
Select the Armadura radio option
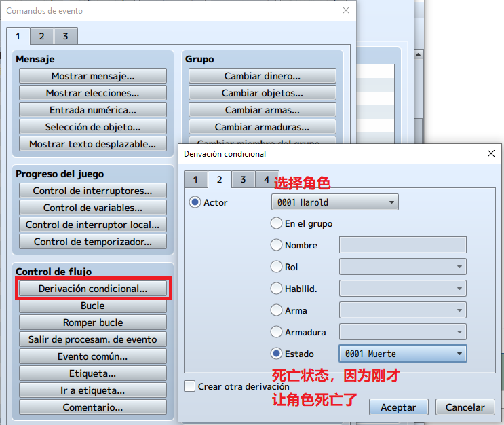point(276,332)
